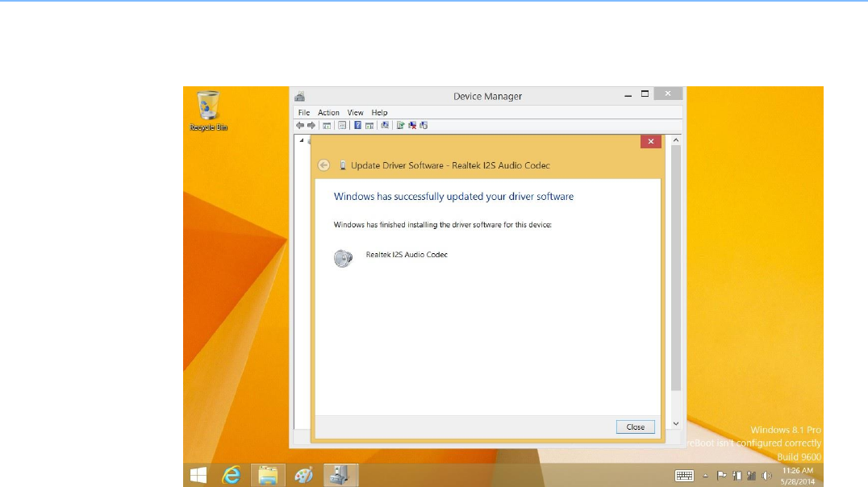Image resolution: width=868 pixels, height=487 pixels.
Task: Open the Recycle Bin desktop icon
Action: click(x=209, y=110)
